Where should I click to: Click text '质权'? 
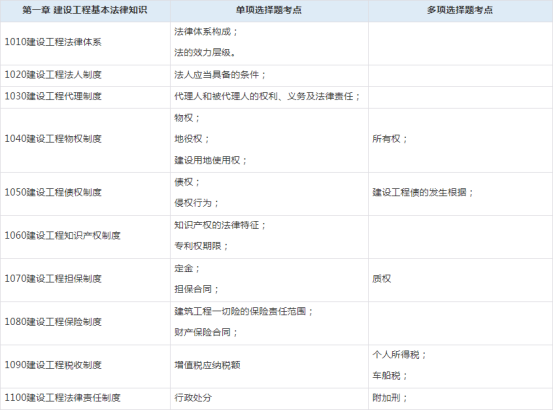(382, 278)
